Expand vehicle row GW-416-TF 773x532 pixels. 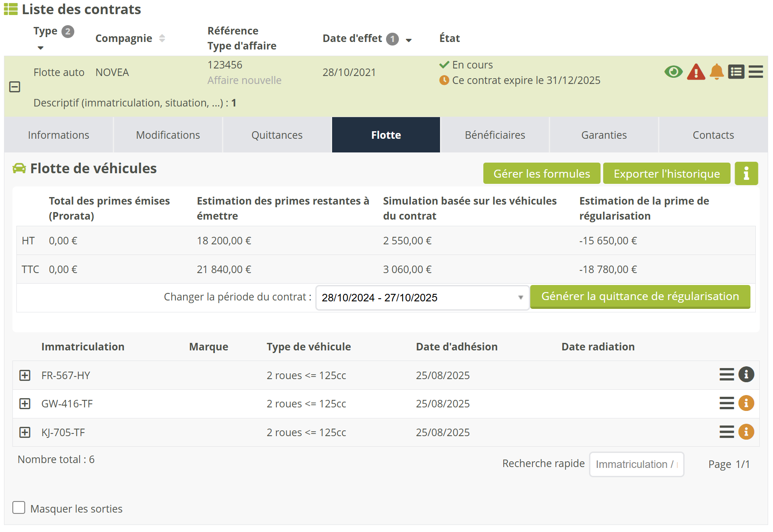(x=25, y=404)
